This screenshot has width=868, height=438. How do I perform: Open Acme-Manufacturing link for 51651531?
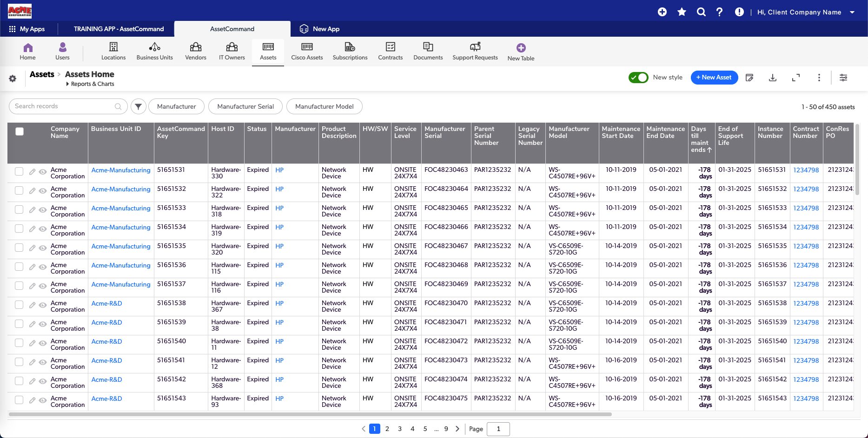click(121, 170)
